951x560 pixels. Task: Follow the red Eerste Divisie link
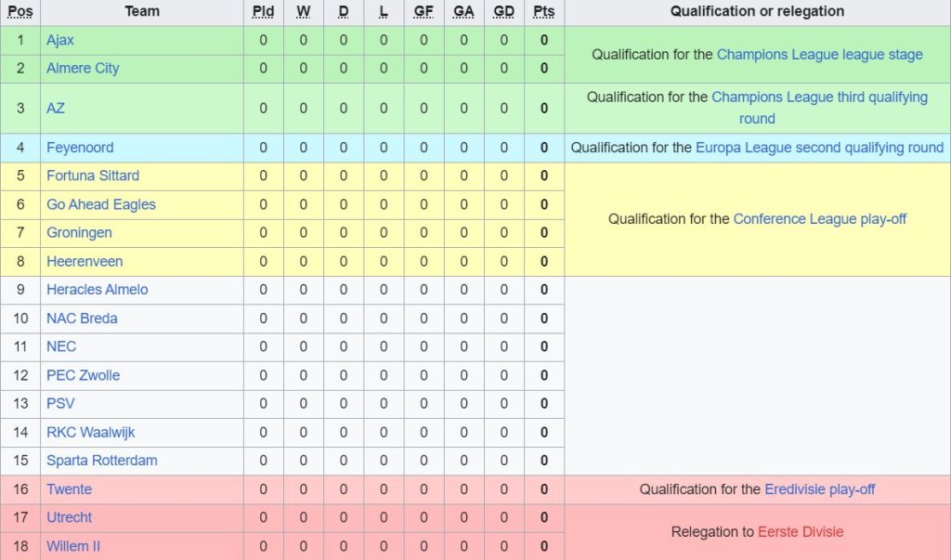[801, 532]
